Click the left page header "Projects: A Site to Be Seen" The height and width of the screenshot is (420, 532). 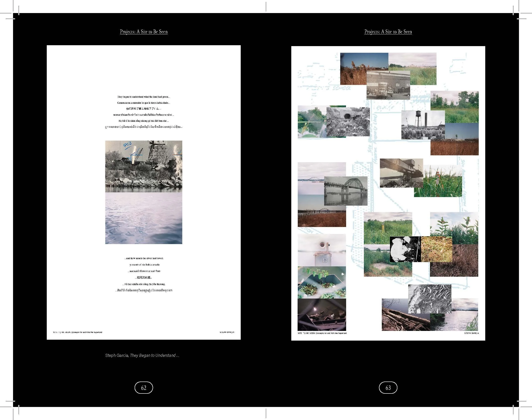click(x=144, y=32)
